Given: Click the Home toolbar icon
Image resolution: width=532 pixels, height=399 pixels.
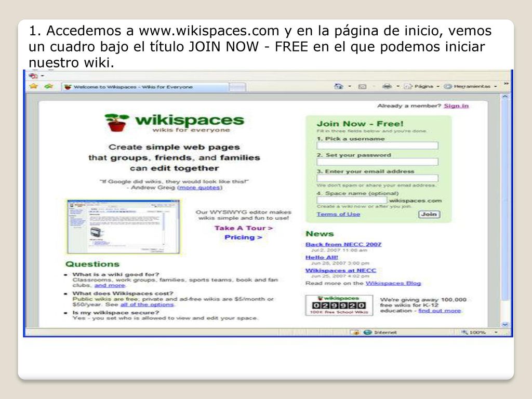Looking at the screenshot, I should (x=339, y=86).
